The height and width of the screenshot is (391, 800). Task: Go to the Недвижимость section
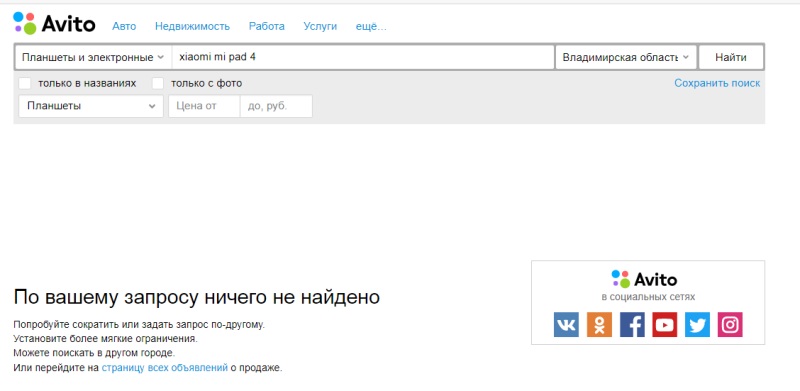pyautogui.click(x=192, y=27)
